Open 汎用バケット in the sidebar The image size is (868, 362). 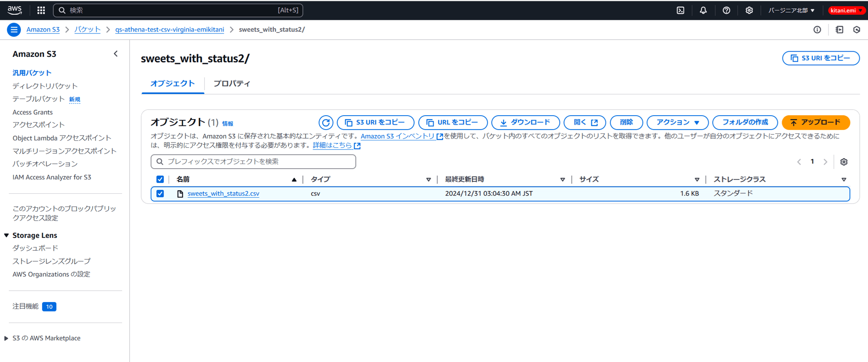(32, 73)
